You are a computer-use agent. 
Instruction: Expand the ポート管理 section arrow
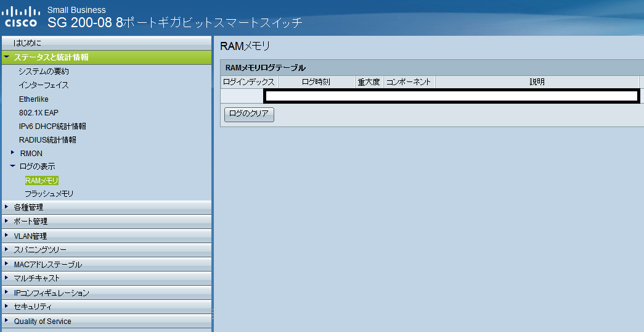tap(7, 221)
